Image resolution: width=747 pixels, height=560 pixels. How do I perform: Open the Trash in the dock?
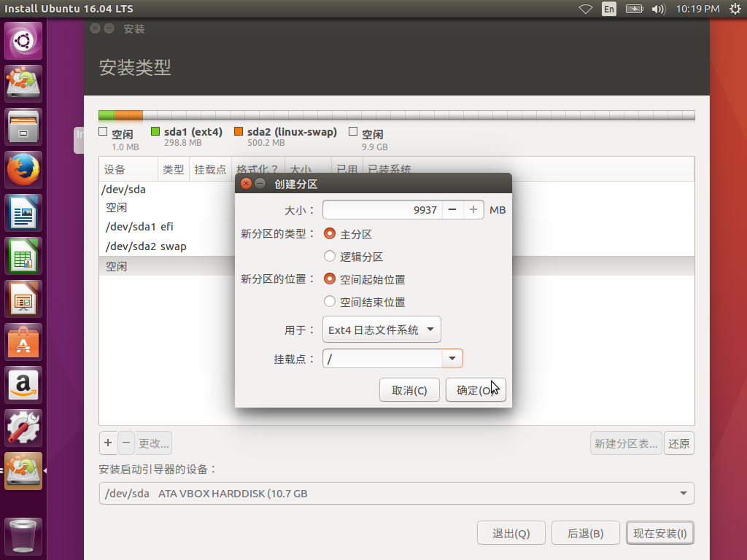point(23,536)
